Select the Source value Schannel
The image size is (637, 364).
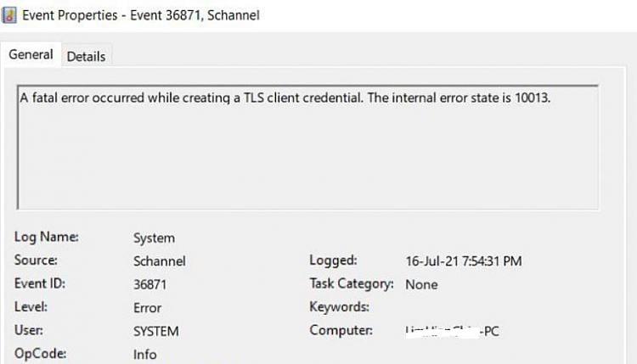click(x=159, y=261)
